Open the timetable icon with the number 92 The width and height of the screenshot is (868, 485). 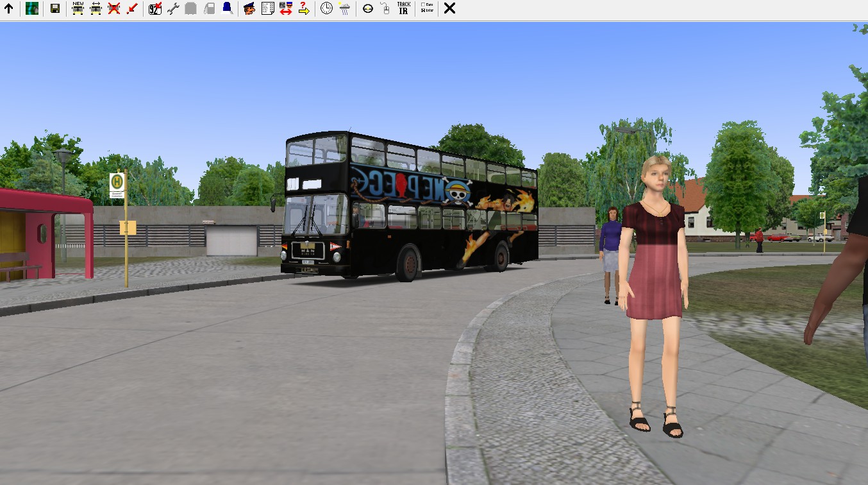[154, 8]
